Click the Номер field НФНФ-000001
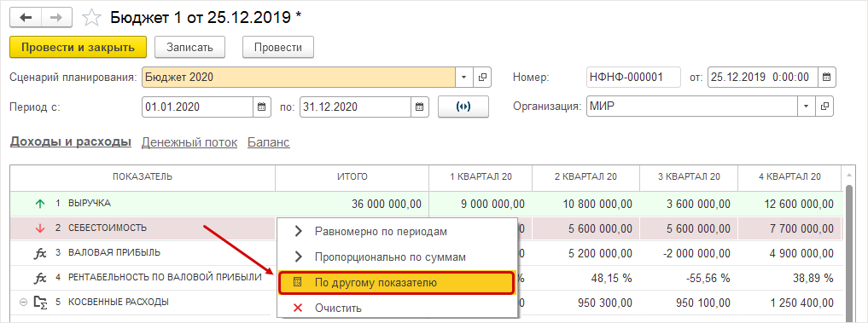 (633, 78)
